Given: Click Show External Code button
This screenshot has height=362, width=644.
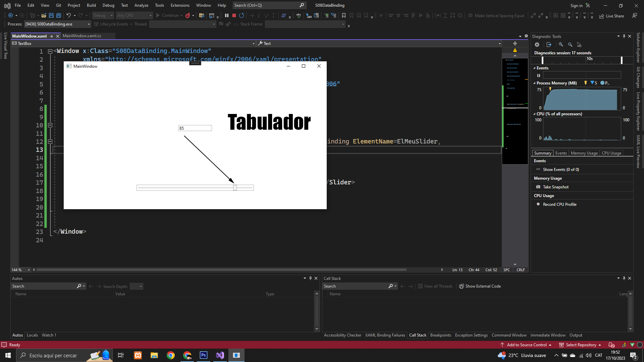Looking at the screenshot, I should 480,286.
